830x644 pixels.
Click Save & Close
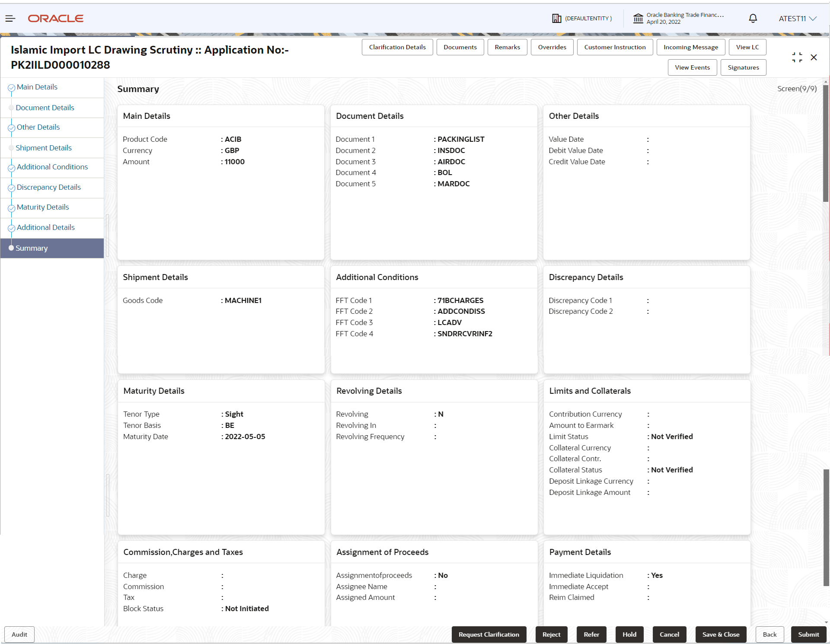[x=720, y=634]
